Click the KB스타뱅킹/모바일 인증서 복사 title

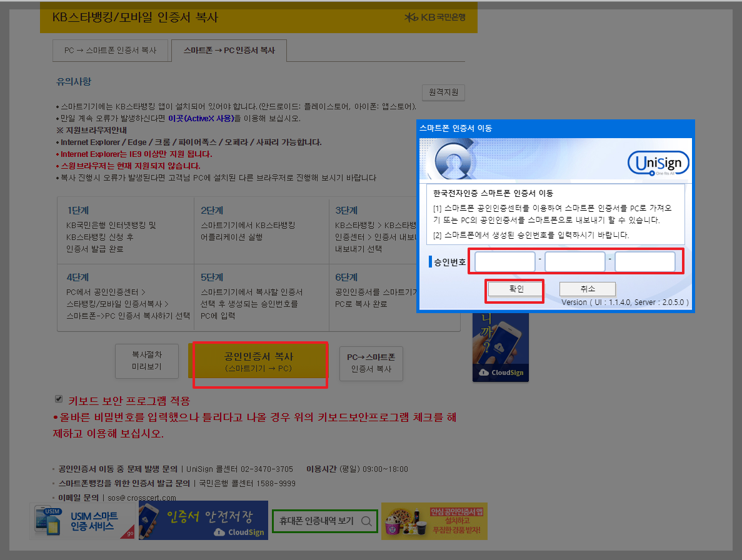tap(135, 17)
